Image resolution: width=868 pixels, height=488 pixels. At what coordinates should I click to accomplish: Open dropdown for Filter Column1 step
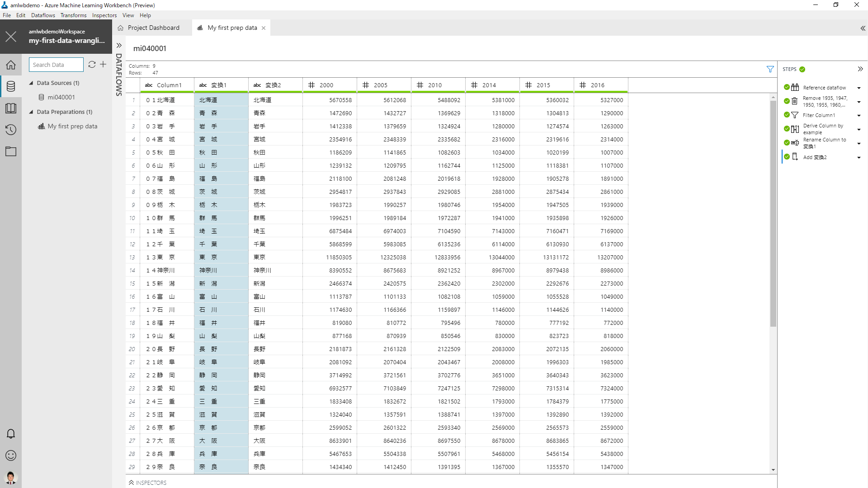point(859,116)
